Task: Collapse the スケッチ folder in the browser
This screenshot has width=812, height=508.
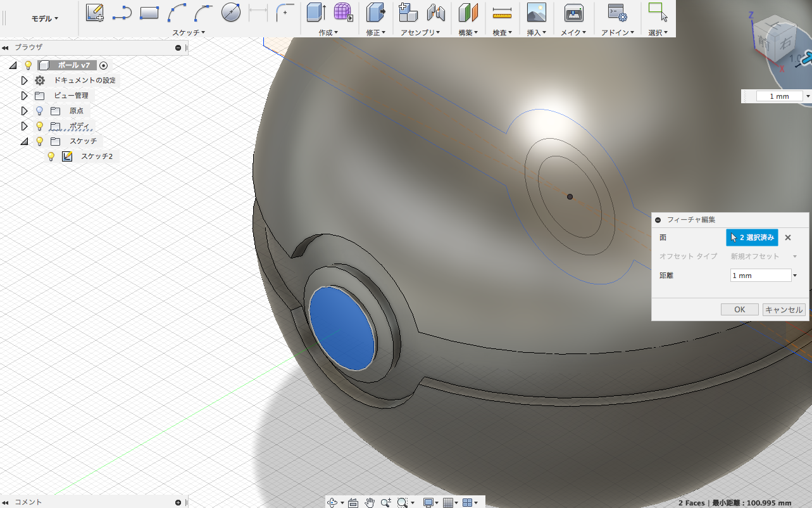Action: pos(25,141)
